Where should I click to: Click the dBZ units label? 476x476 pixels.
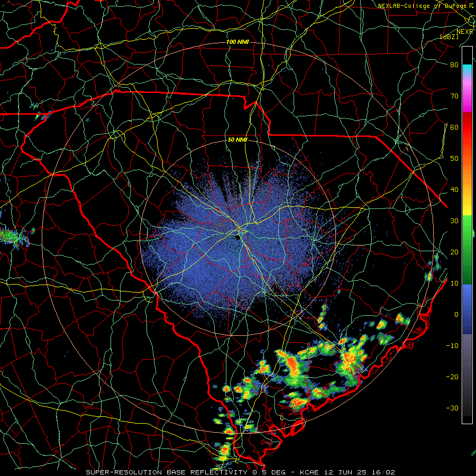(450, 36)
